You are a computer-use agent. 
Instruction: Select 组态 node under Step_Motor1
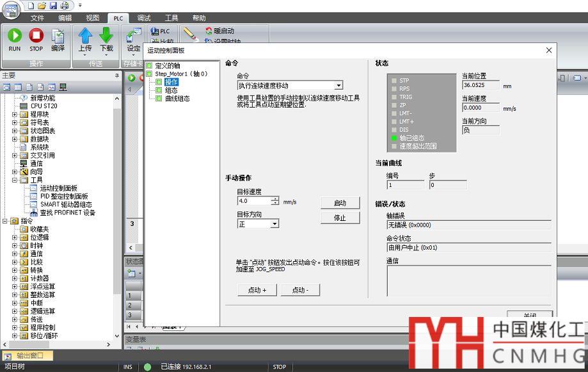171,90
